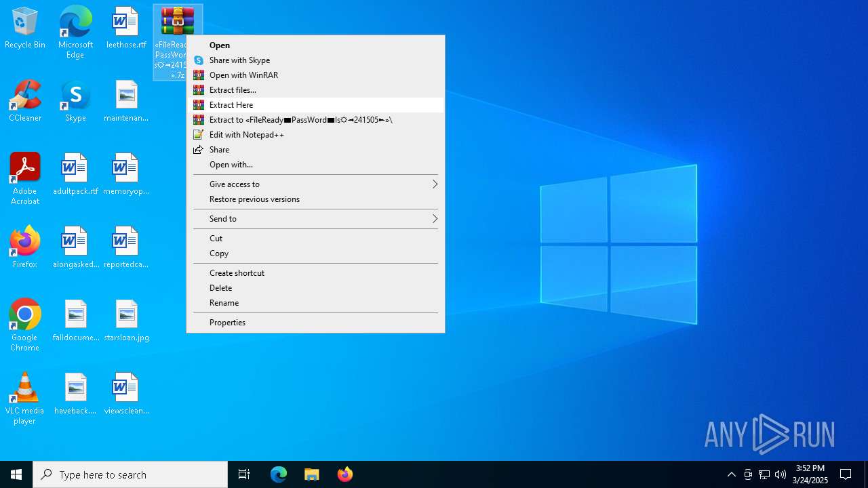Choose Open with... option
This screenshot has width=868, height=488.
[x=315, y=165]
